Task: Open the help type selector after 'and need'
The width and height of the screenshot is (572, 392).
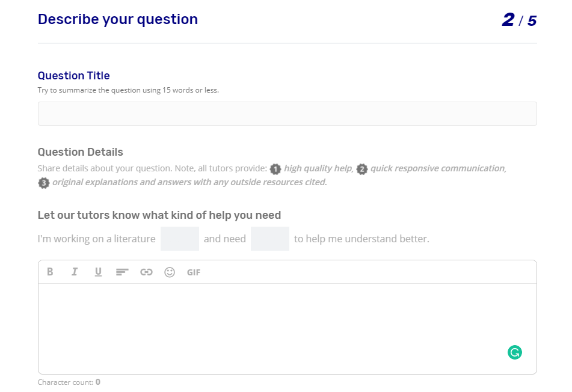Action: 269,238
